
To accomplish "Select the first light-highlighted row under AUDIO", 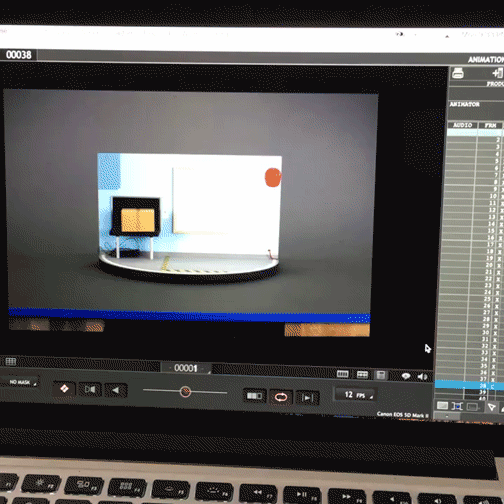I will point(462,132).
